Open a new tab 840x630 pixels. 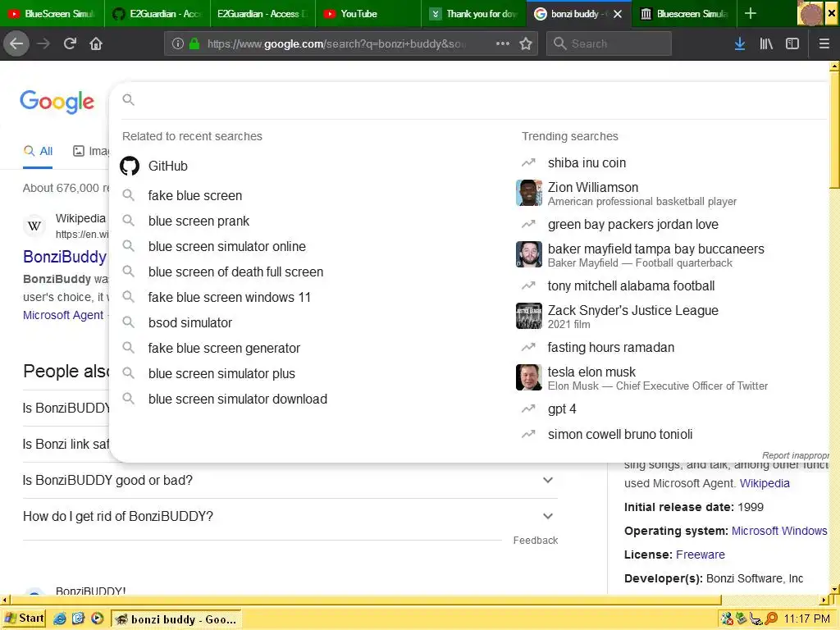point(750,13)
